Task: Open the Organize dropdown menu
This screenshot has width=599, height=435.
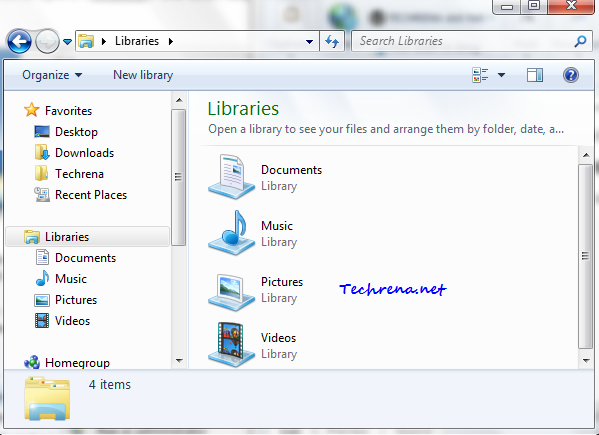Action: 52,75
